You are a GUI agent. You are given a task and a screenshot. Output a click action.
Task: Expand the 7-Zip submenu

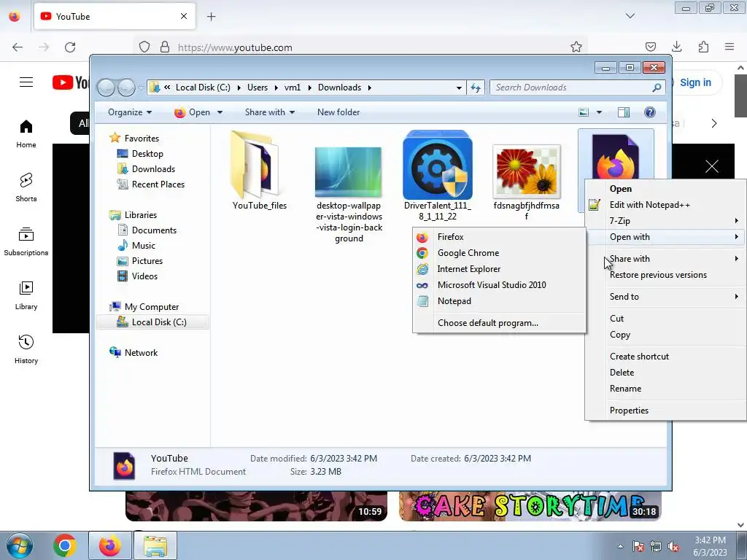665,221
